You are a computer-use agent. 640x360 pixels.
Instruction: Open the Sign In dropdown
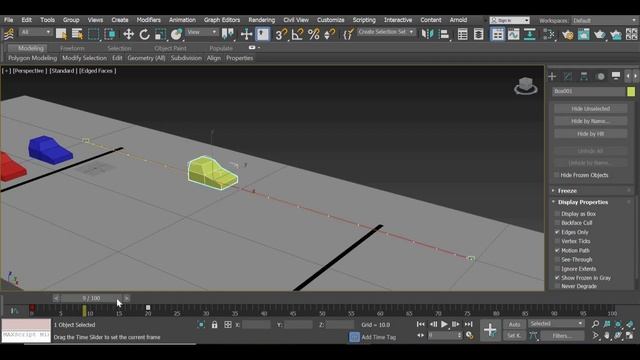[x=509, y=20]
